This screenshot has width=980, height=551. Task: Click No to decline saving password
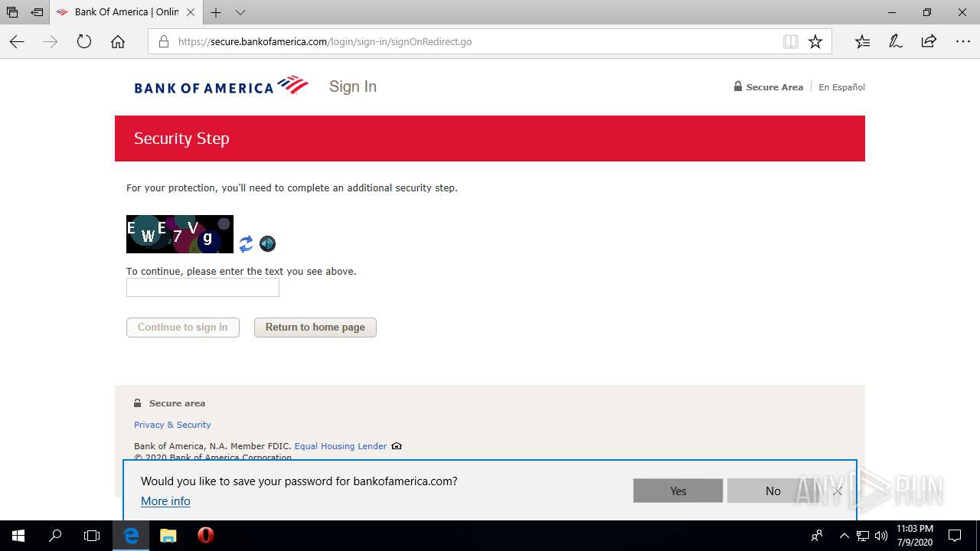click(773, 491)
